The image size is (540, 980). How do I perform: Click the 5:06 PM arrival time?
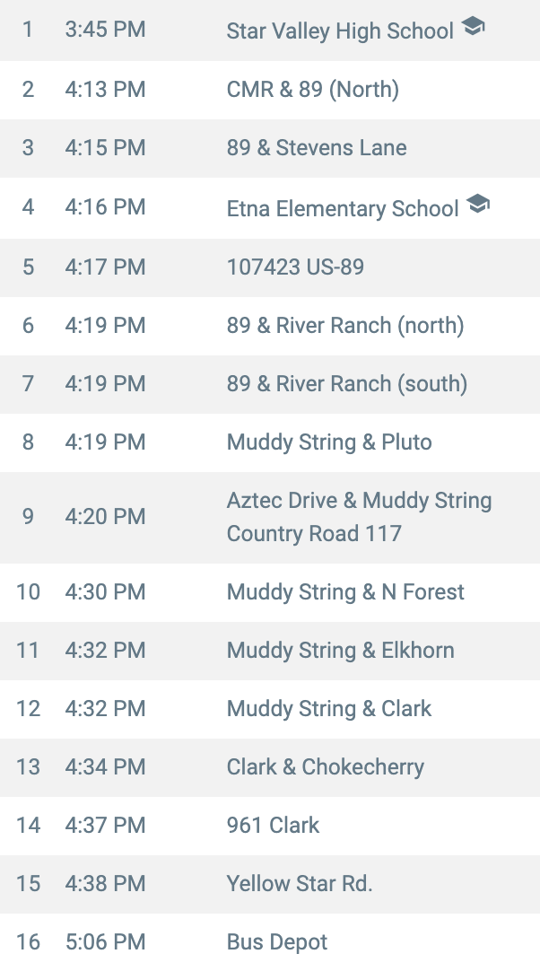(105, 942)
